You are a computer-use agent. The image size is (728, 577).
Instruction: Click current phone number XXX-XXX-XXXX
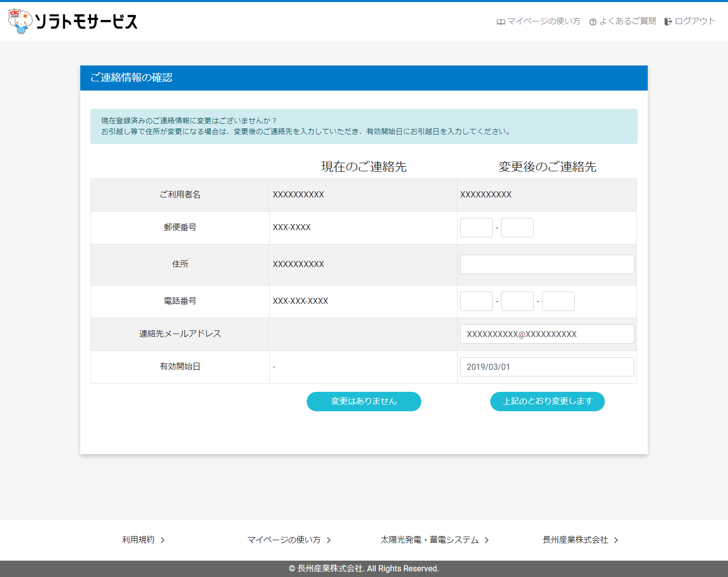tap(301, 301)
